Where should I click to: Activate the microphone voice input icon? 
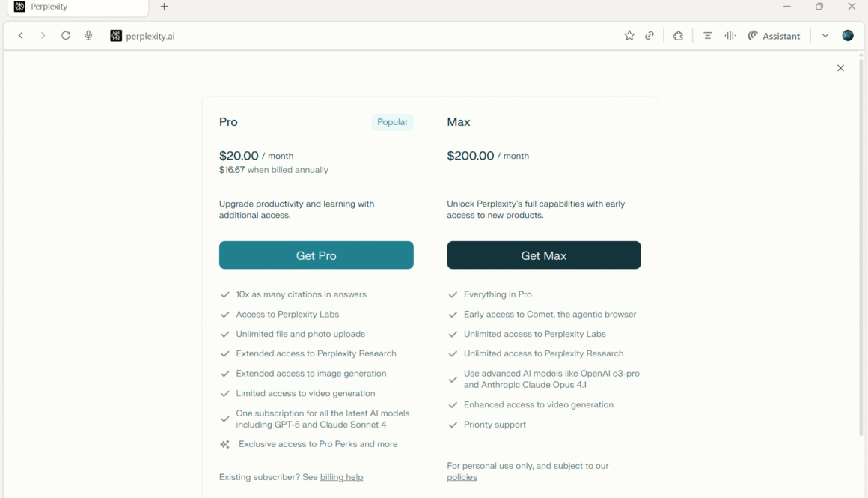pyautogui.click(x=88, y=36)
